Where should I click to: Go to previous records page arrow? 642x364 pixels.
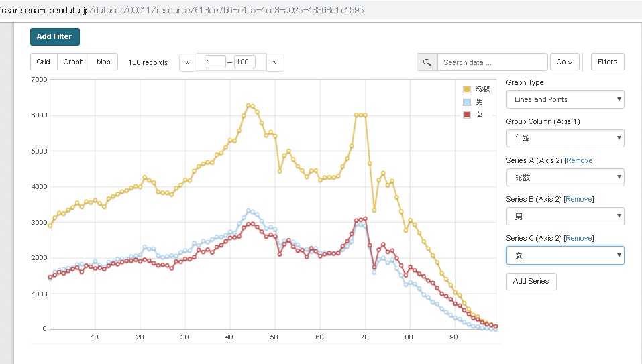(x=187, y=62)
